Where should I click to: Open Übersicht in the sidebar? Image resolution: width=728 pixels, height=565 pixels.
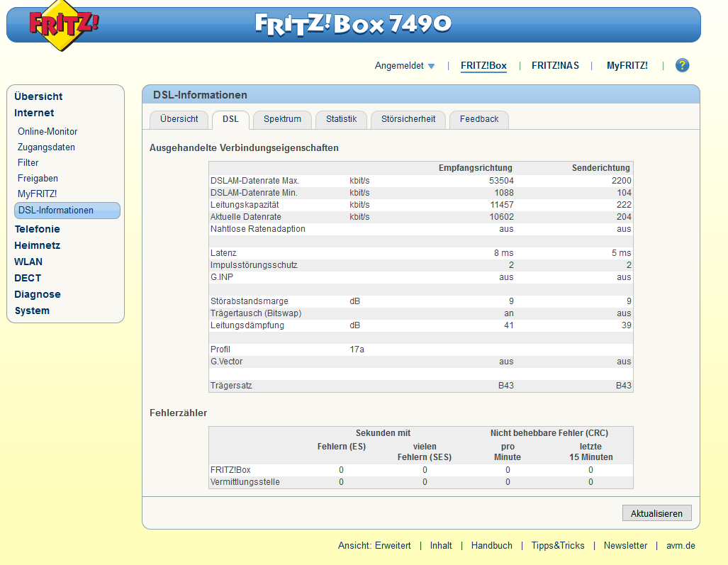click(x=38, y=96)
